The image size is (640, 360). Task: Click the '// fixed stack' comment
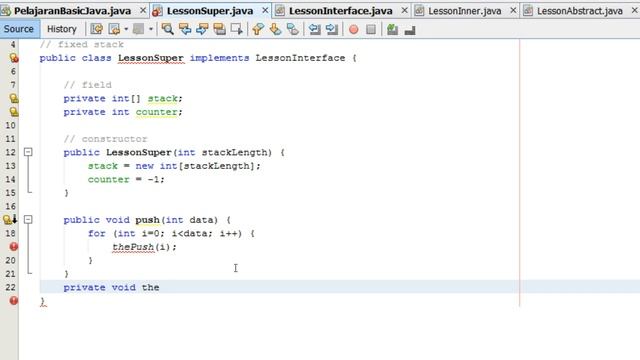[82, 44]
